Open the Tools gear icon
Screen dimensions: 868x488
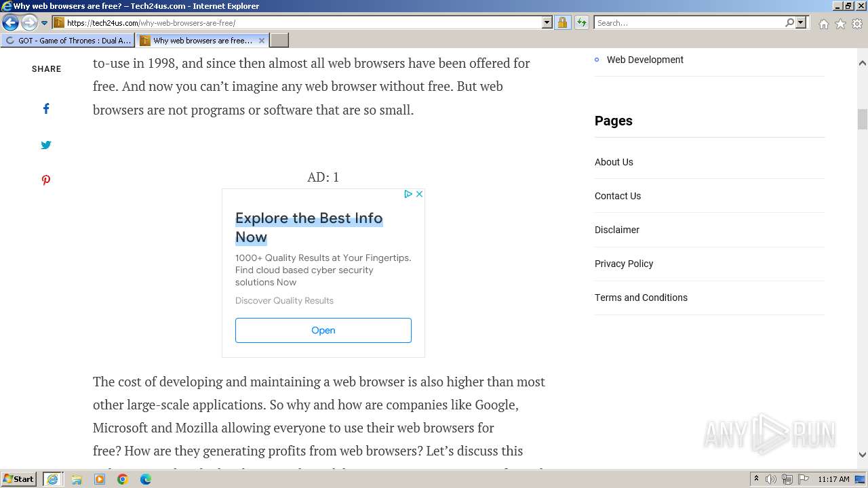(x=857, y=24)
